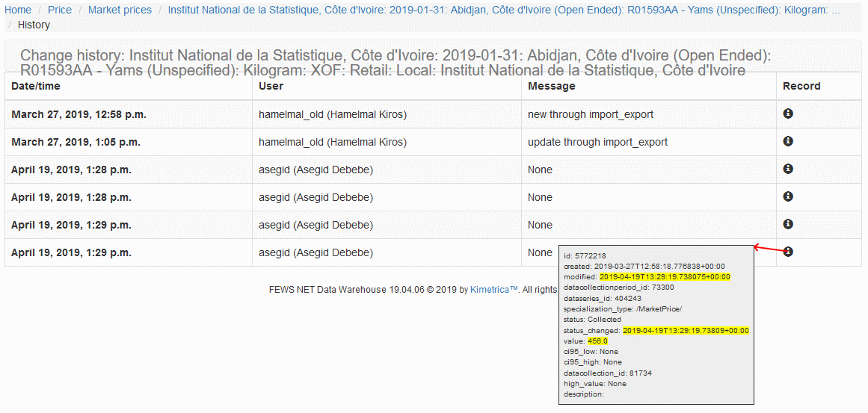Visit the Kimetrica link in the footer

pos(493,289)
